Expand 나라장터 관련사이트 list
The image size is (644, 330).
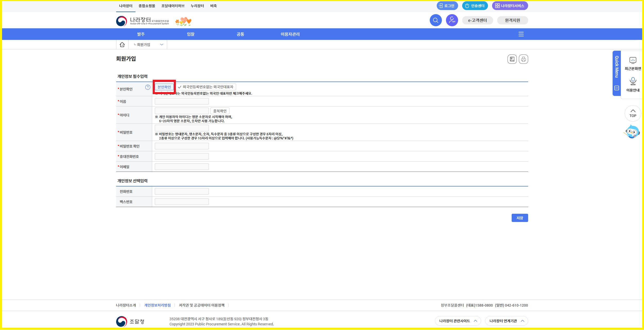(458, 321)
